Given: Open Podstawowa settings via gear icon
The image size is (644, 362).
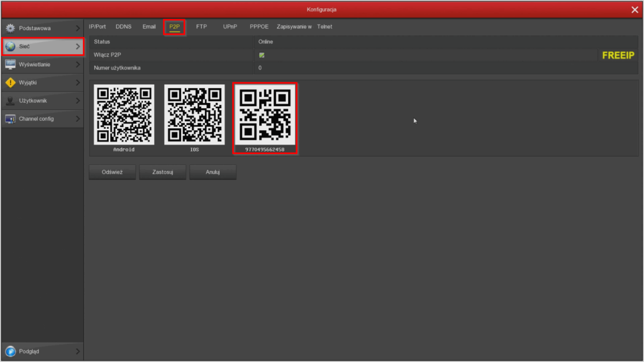Looking at the screenshot, I should [x=9, y=28].
